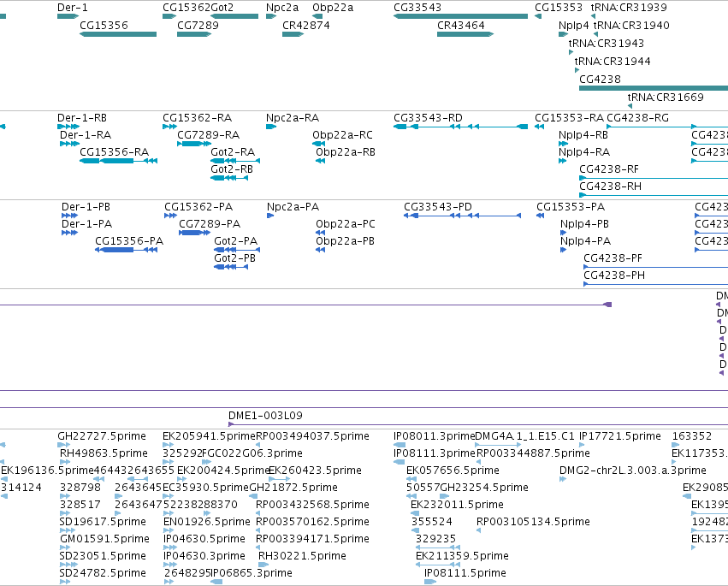Screen dimensions: 728x586
Task: Click the CG33543-RD transcript glyph
Action: click(x=460, y=127)
